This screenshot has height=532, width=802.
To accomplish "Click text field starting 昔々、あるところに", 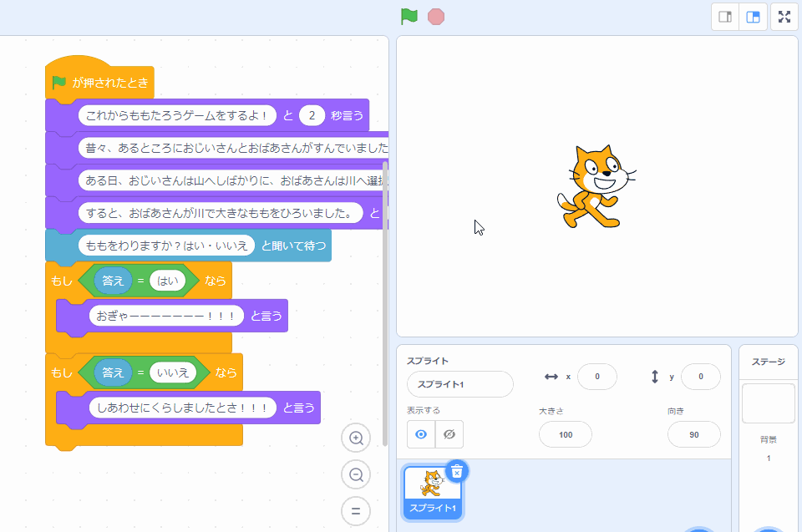I will (x=233, y=148).
